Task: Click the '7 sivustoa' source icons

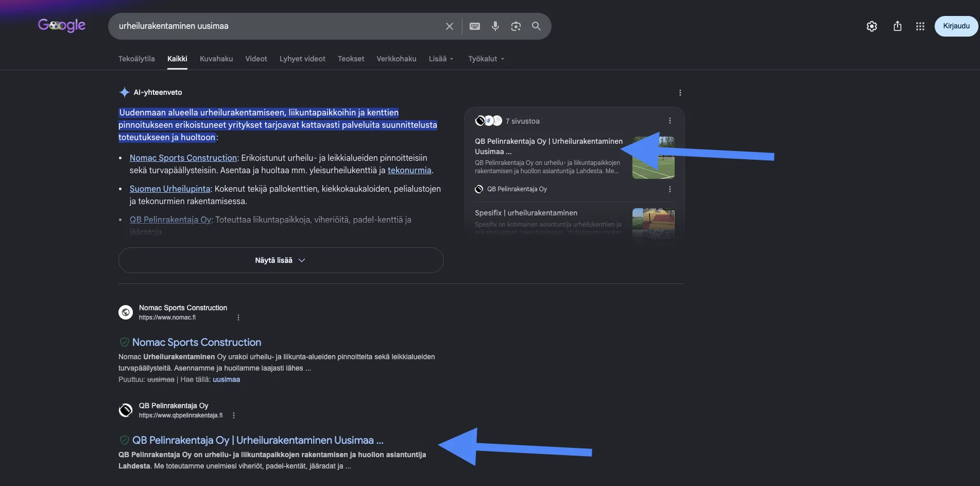Action: 488,121
